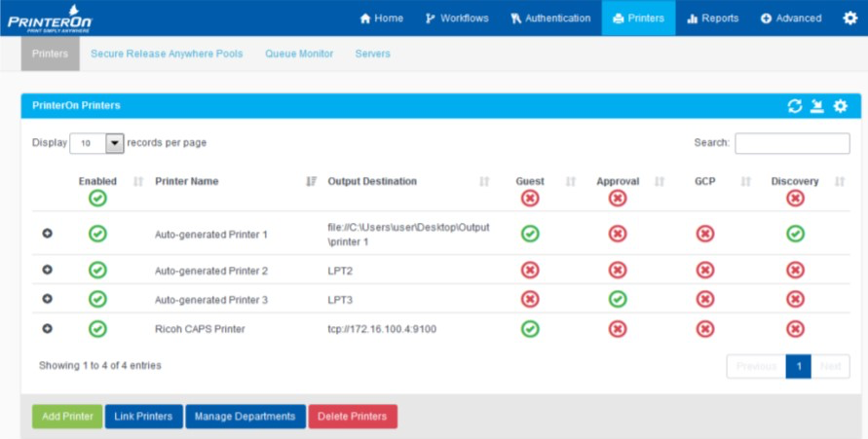The width and height of the screenshot is (868, 439).
Task: Refresh the PrinterOn Printers list
Action: tap(794, 105)
